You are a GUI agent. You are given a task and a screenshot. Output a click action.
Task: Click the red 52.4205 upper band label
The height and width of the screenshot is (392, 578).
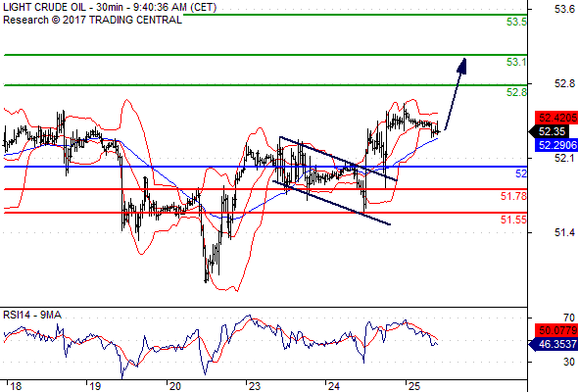point(556,118)
